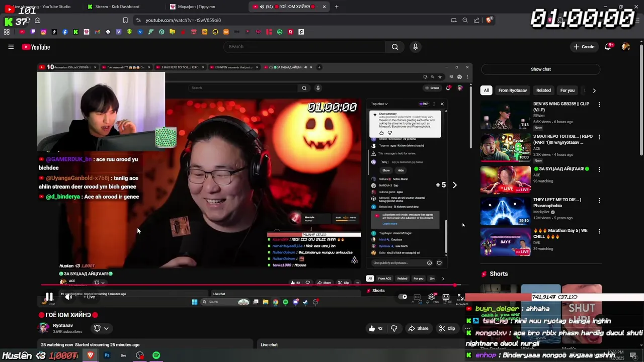Open Brave Shields lion icon
Viewport: 644px width, 362px height.
(x=489, y=20)
